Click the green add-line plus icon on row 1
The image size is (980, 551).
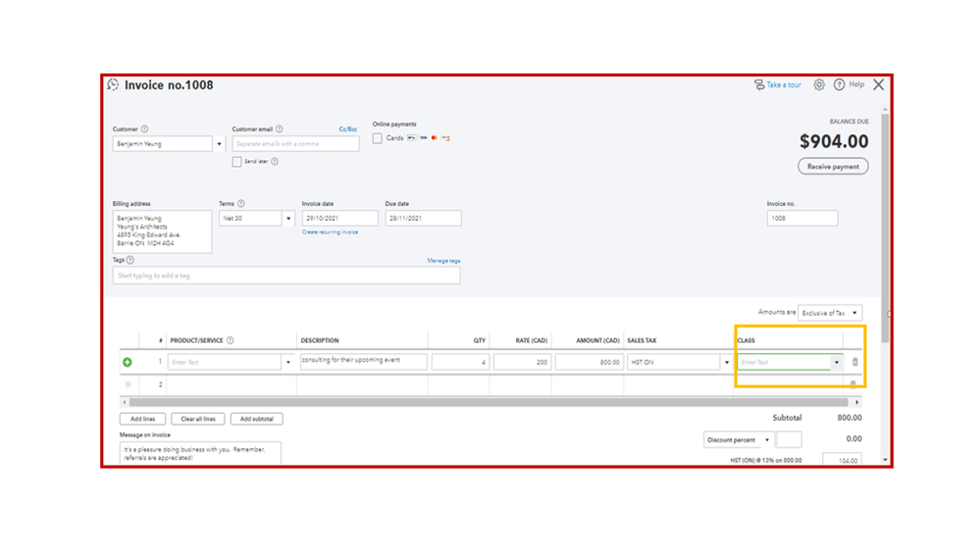(128, 363)
